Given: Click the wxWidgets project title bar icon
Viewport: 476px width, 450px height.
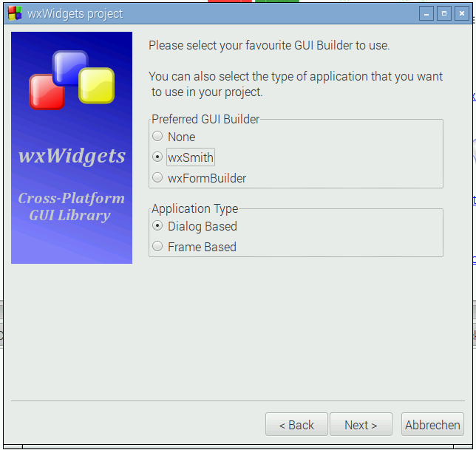Looking at the screenshot, I should coord(15,13).
